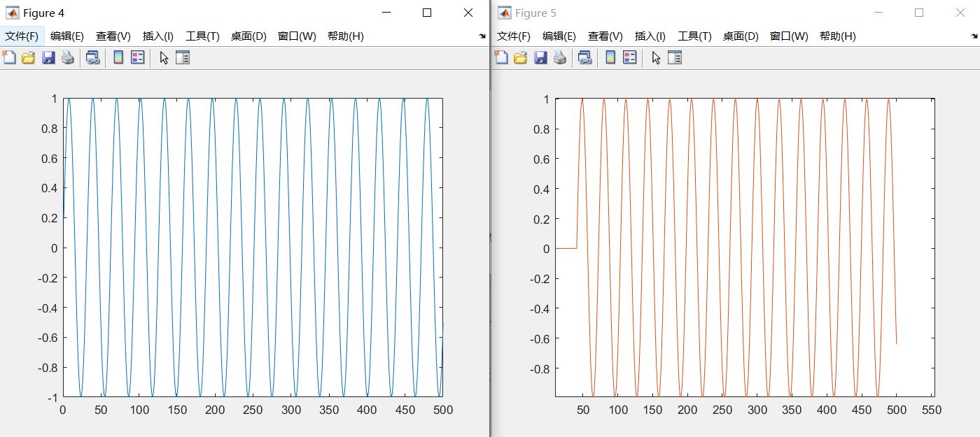The image size is (980, 437).
Task: Create a new figure from Figure 5's toolbar
Action: point(500,57)
